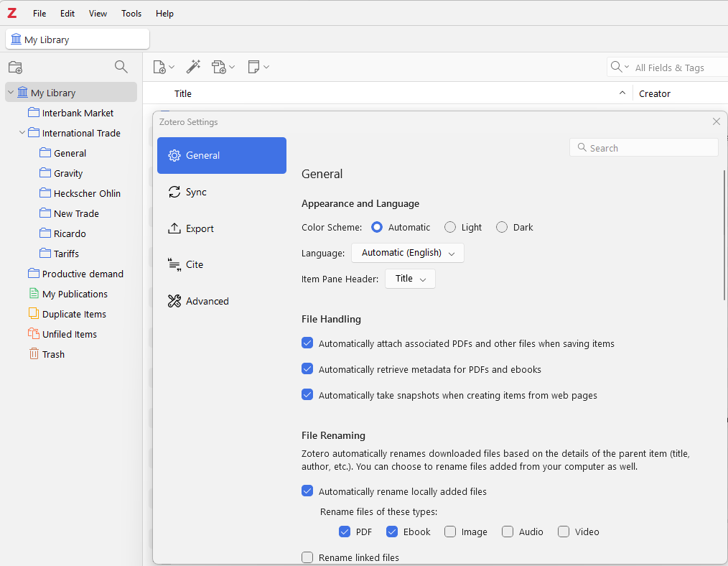Open New Note dropdown arrow
Screen dimensions: 728x566
[266, 67]
